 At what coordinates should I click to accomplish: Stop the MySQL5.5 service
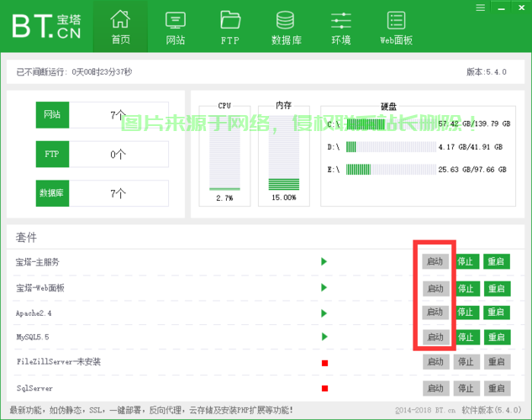[466, 338]
